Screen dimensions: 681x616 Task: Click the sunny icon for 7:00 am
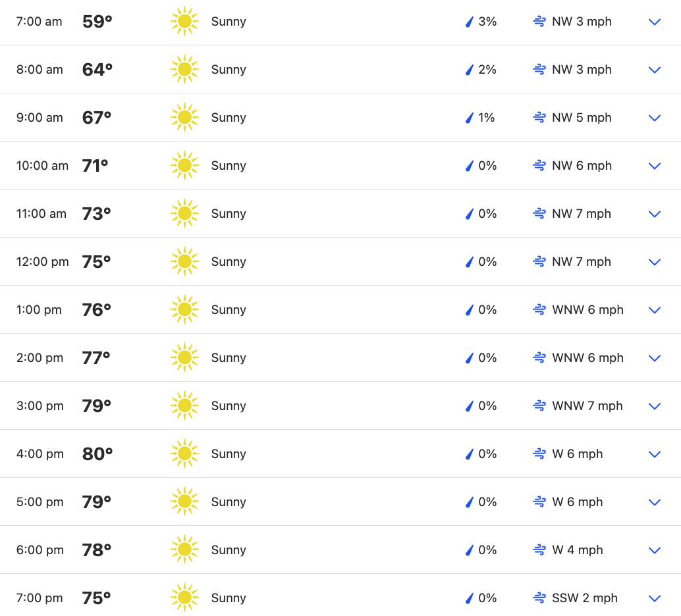(x=185, y=21)
